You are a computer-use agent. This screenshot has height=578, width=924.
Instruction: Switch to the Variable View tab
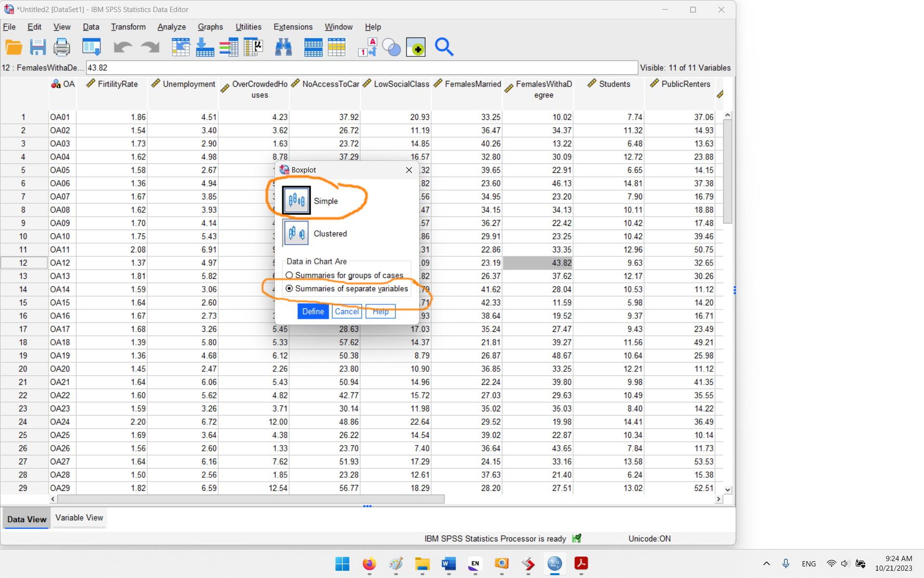point(79,518)
